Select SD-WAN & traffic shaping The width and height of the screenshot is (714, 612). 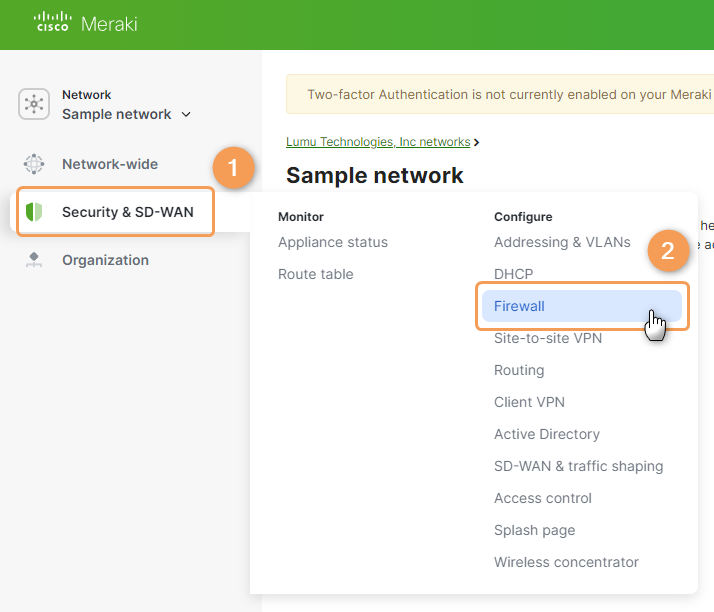[x=578, y=466]
